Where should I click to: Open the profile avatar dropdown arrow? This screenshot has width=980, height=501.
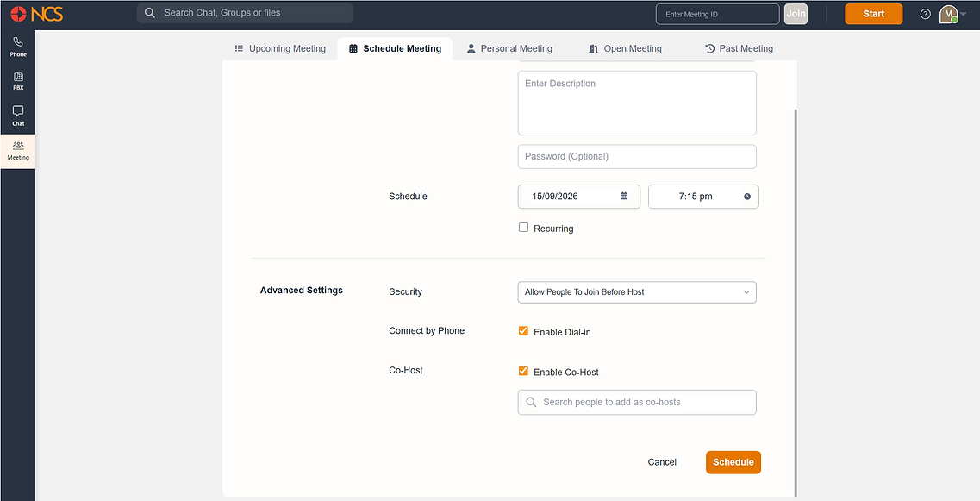click(x=963, y=13)
